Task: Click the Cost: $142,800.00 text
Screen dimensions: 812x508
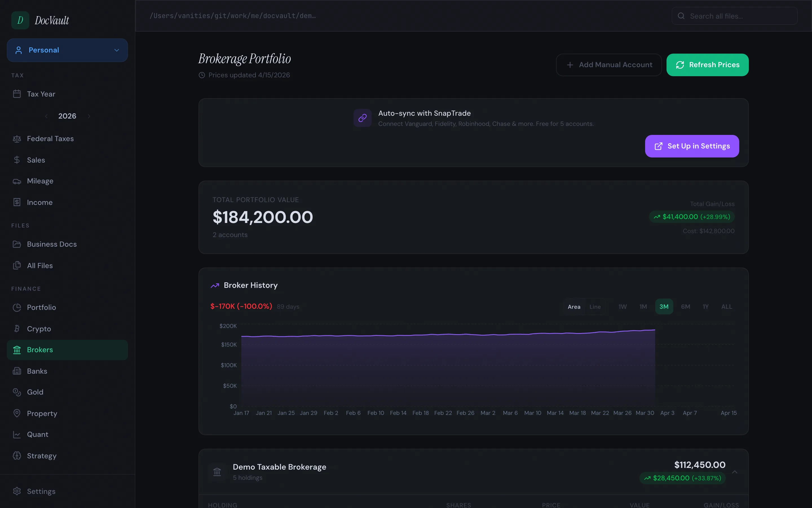Action: (709, 231)
